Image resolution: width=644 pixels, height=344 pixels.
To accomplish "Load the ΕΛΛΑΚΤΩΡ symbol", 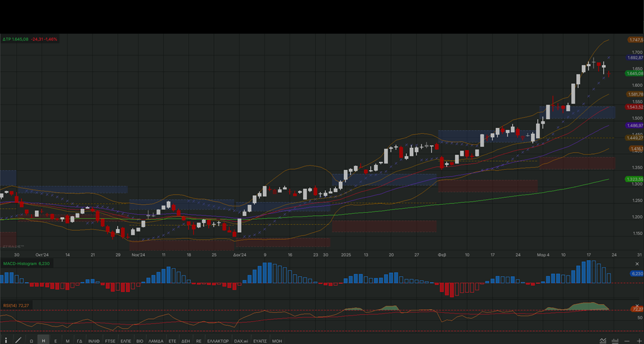I will (x=218, y=341).
